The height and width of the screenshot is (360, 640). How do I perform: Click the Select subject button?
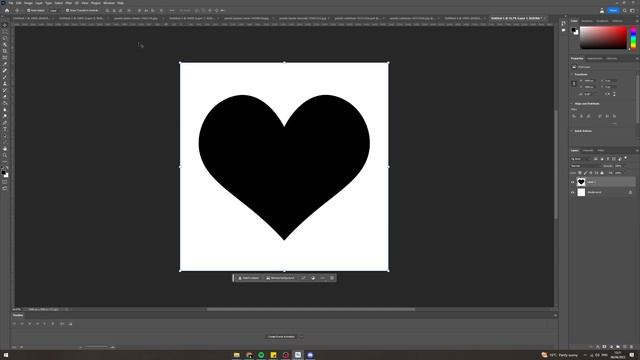tap(249, 278)
